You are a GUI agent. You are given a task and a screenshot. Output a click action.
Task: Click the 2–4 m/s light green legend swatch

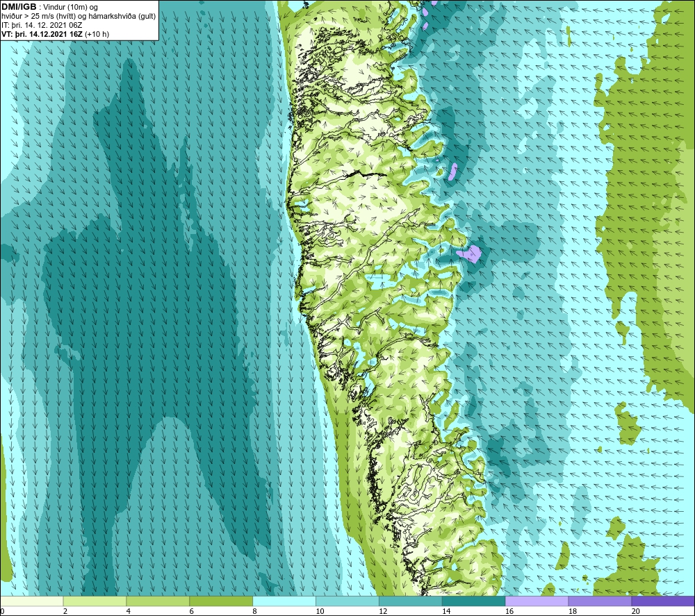[x=95, y=601]
